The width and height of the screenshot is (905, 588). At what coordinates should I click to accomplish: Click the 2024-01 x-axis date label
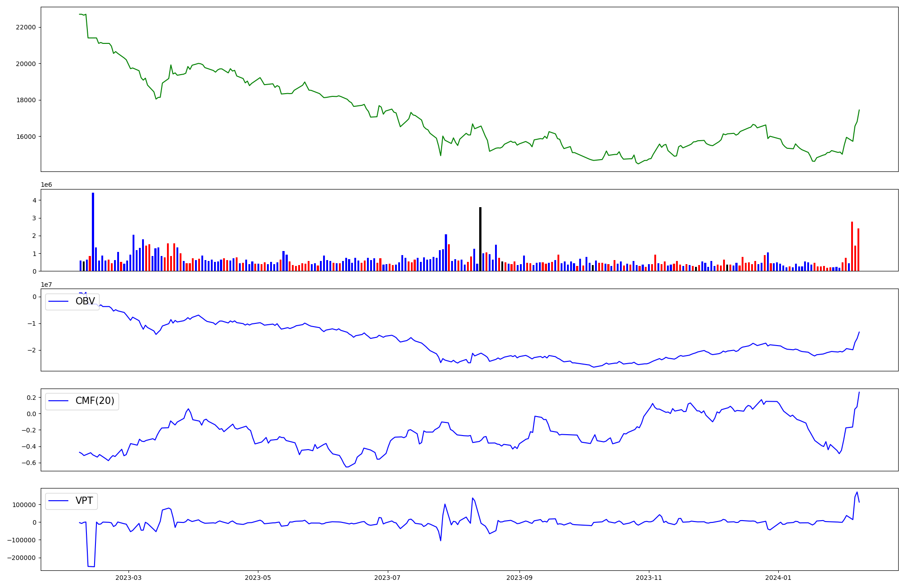tap(778, 578)
